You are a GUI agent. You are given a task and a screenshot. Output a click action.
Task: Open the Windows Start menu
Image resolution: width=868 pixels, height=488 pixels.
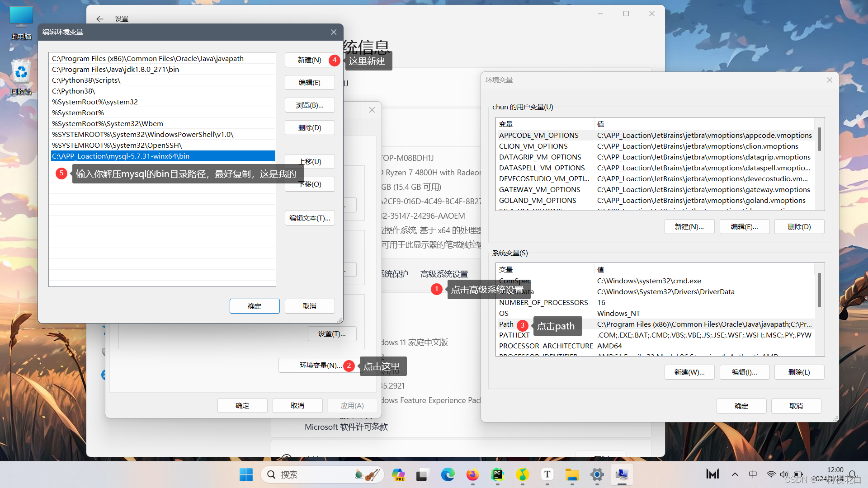(x=246, y=474)
